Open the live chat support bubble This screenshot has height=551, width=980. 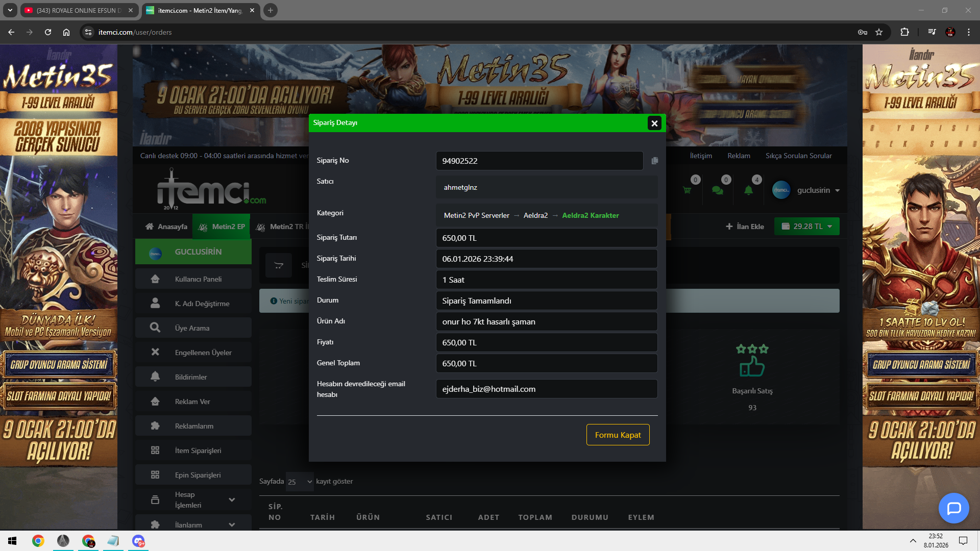[953, 508]
